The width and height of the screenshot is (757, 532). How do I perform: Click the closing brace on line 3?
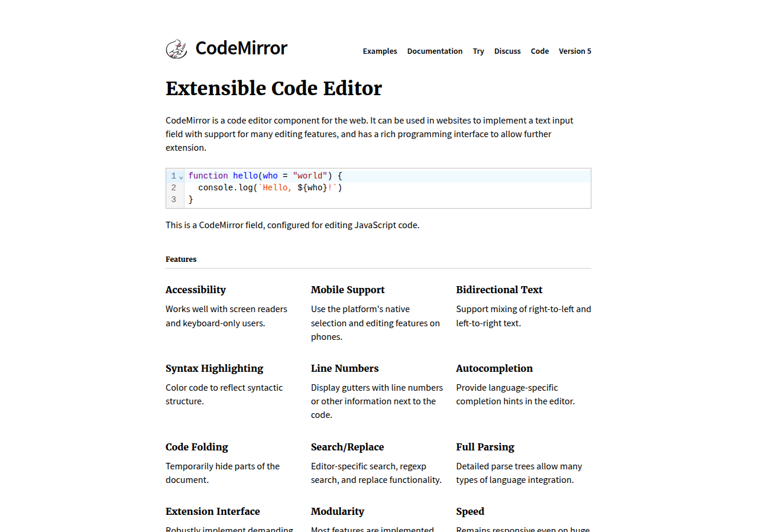[x=191, y=200]
